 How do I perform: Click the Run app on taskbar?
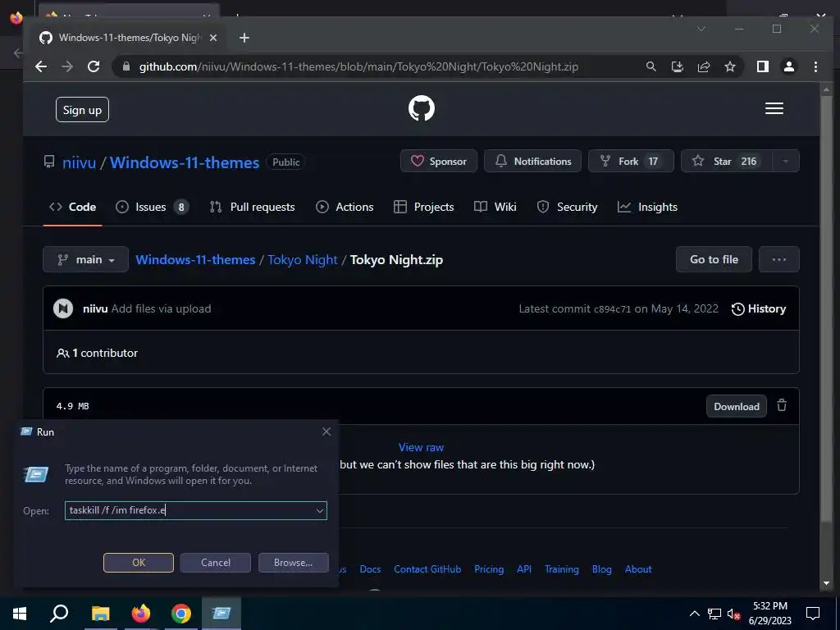(221, 614)
